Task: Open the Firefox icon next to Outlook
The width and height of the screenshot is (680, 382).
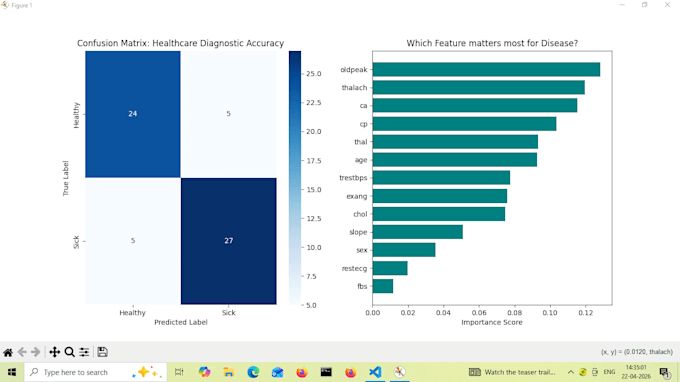Action: click(x=302, y=372)
